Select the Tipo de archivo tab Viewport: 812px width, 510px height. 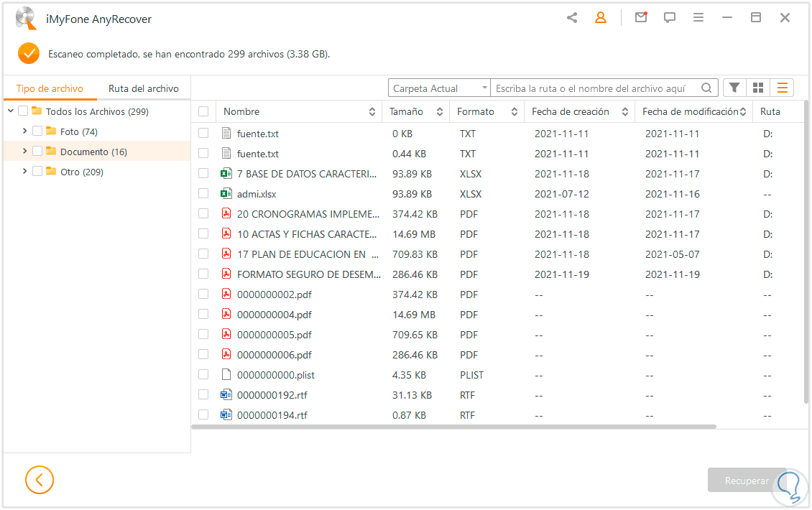(50, 88)
